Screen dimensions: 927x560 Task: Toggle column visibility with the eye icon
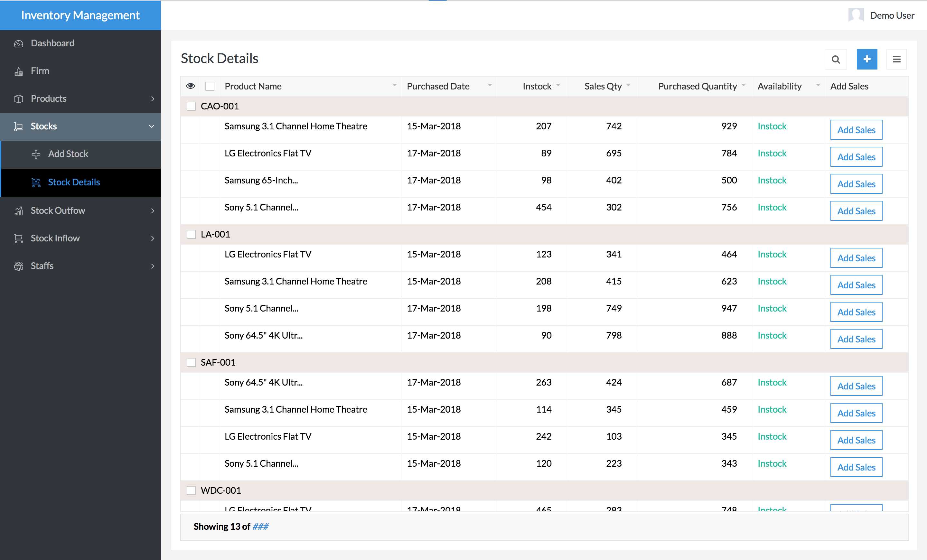191,86
